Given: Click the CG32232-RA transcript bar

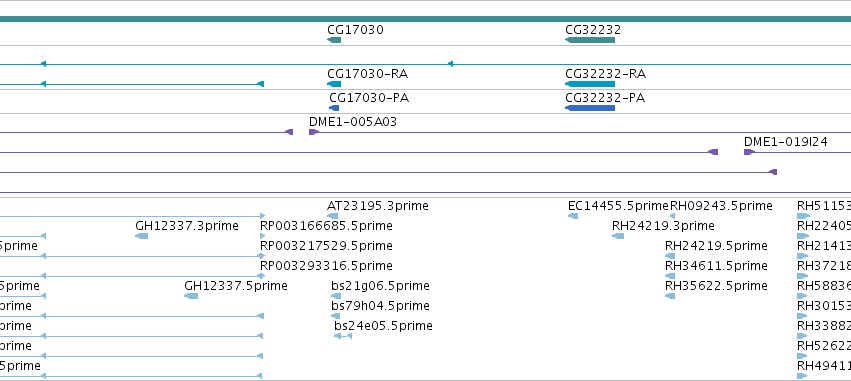Looking at the screenshot, I should [x=590, y=84].
